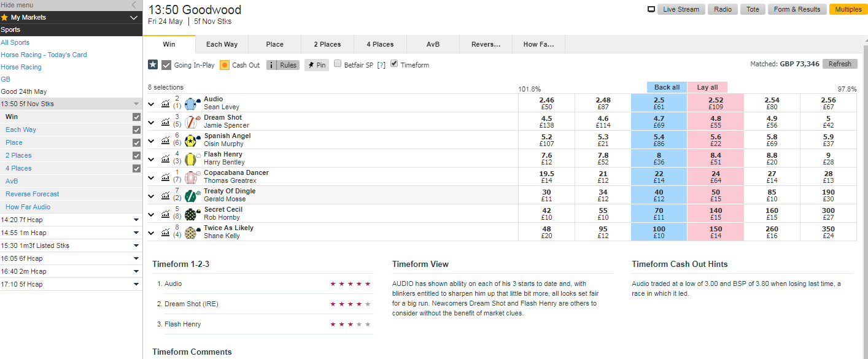This screenshot has width=868, height=359.
Task: Open the price graph for Spanish Angel
Action: pos(165,141)
